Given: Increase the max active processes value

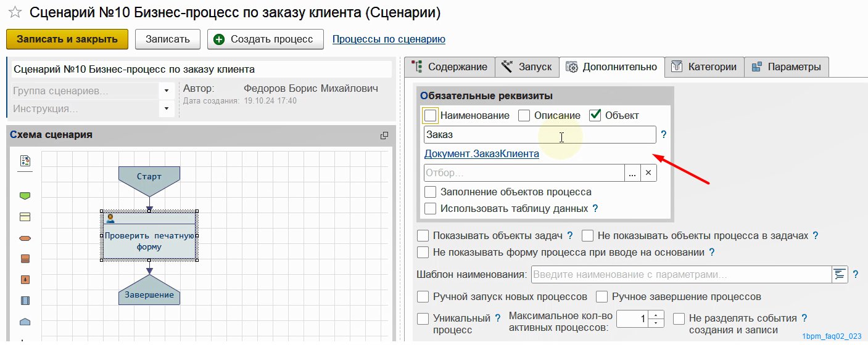Looking at the screenshot, I should [x=656, y=315].
